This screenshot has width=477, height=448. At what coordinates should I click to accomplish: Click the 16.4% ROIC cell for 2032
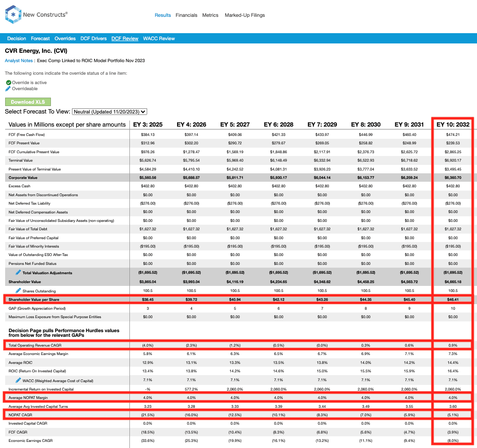tap(453, 371)
